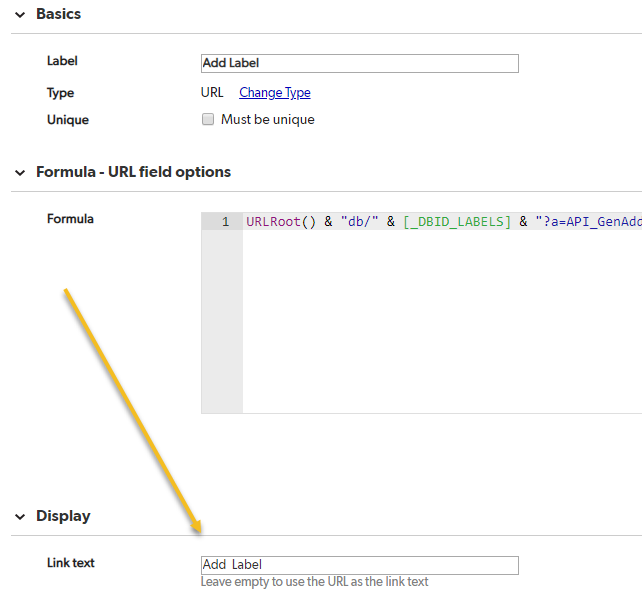Click the Formula field label

70,219
